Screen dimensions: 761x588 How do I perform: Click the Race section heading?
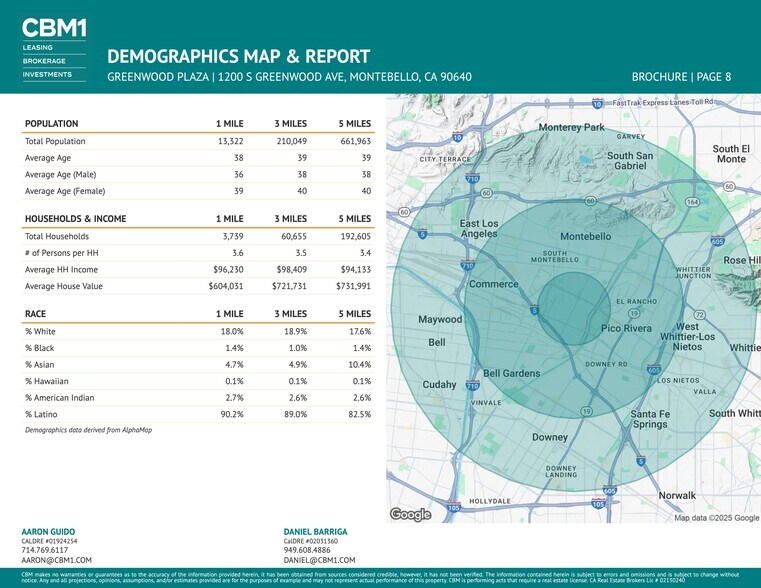point(37,313)
